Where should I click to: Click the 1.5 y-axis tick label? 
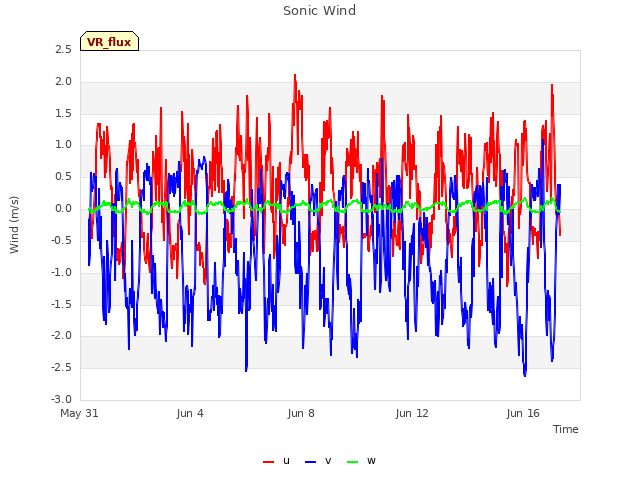tap(63, 113)
